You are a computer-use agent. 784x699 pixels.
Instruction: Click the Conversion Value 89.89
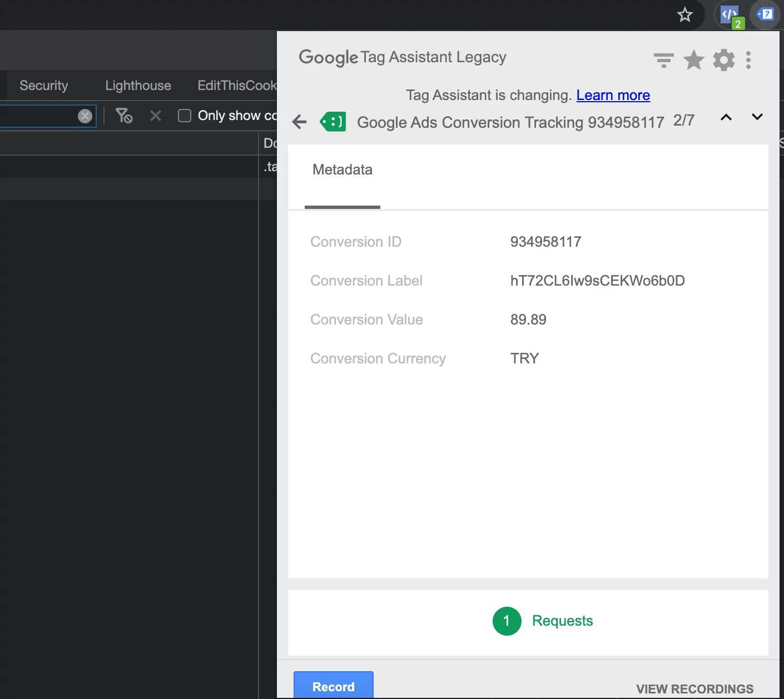[x=528, y=319]
